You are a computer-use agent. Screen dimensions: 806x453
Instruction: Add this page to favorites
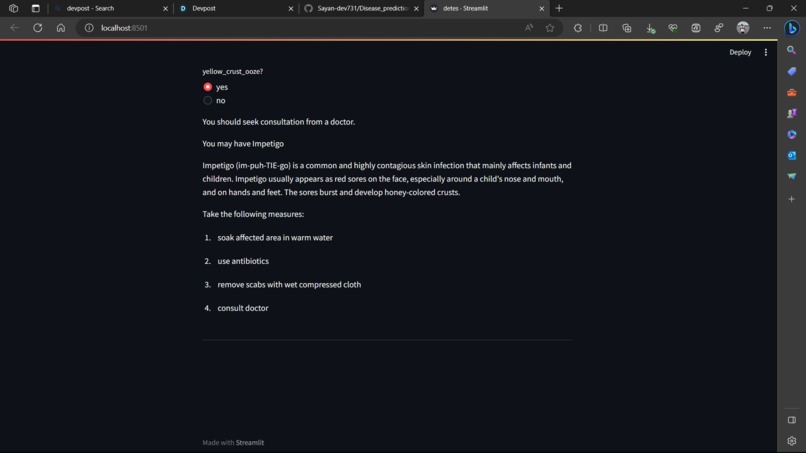[x=550, y=28]
